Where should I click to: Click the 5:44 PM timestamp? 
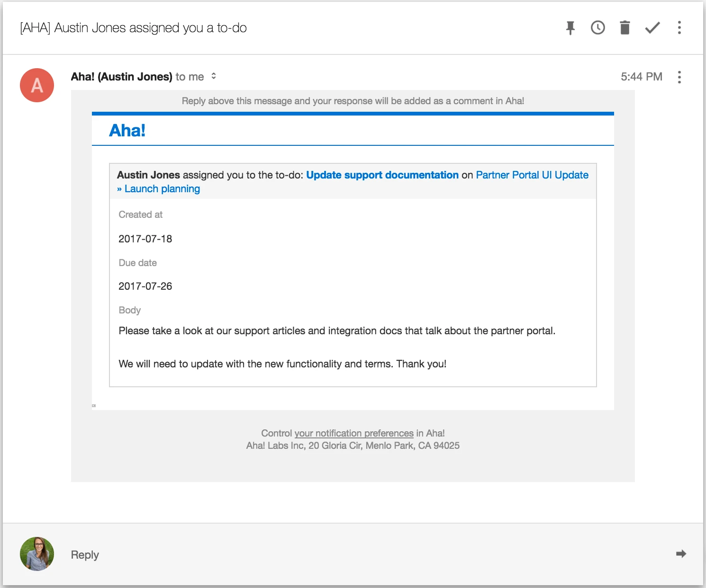tap(642, 77)
